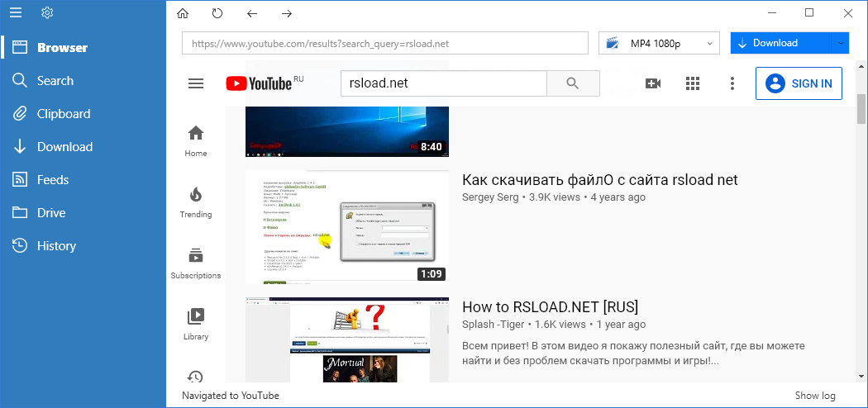Open the Download section in sidebar
Screen dimensions: 868x408
coord(83,147)
